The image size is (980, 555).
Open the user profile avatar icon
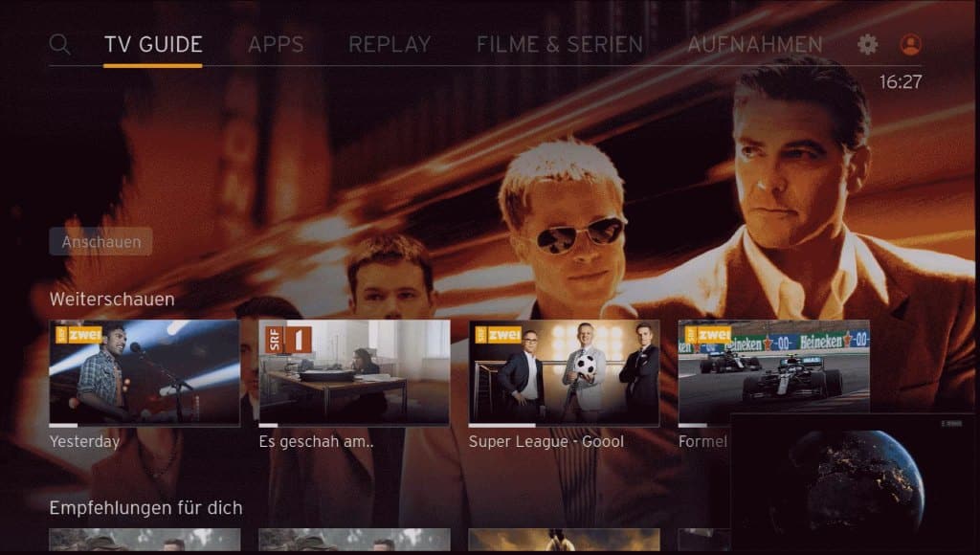coord(909,44)
